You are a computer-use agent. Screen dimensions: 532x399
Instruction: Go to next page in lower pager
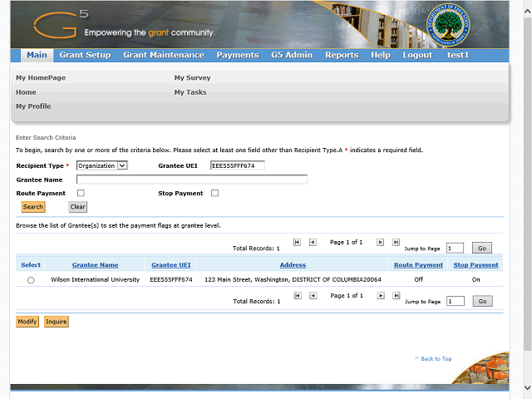click(x=381, y=296)
